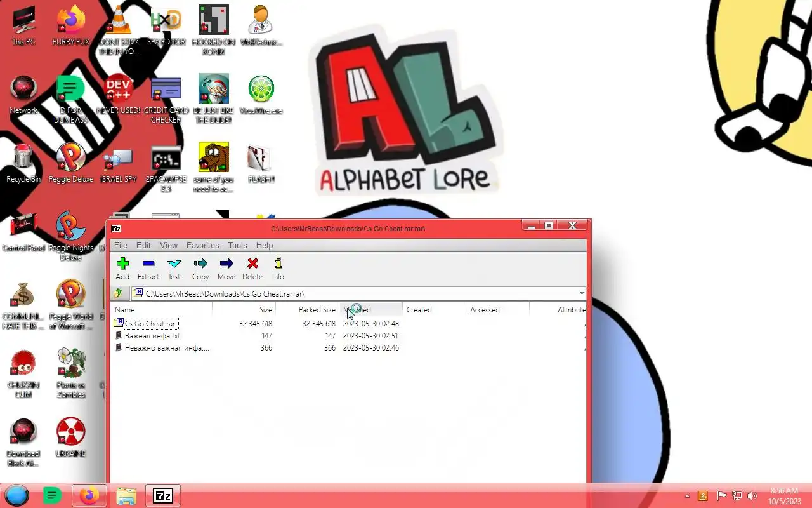Image resolution: width=812 pixels, height=508 pixels.
Task: Show hidden tray icons arrow
Action: [687, 496]
